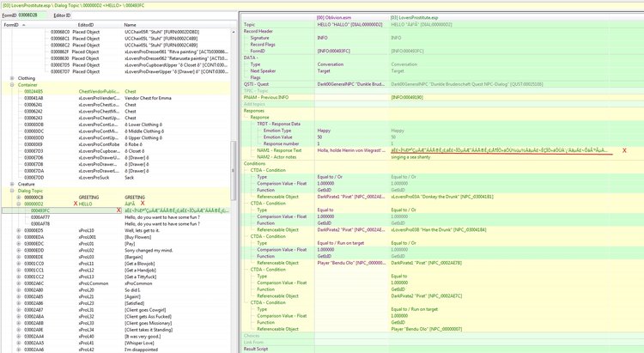Viewport: 644px width, 353px height.
Task: Select the xProL41 [Whisper Love] topic
Action: click(116, 344)
